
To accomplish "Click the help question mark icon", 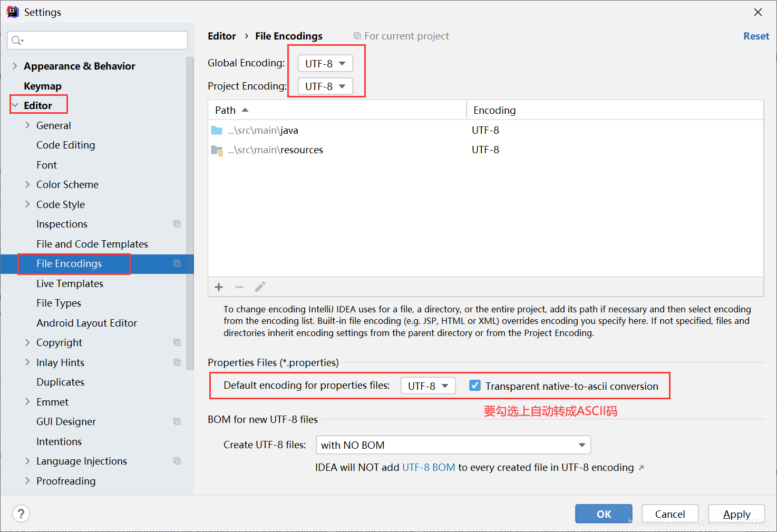I will [21, 514].
